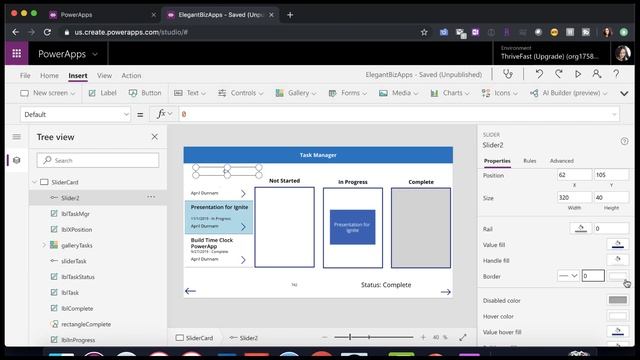640x360 pixels.
Task: Expand the ribbon overflow chevron
Action: click(x=624, y=93)
